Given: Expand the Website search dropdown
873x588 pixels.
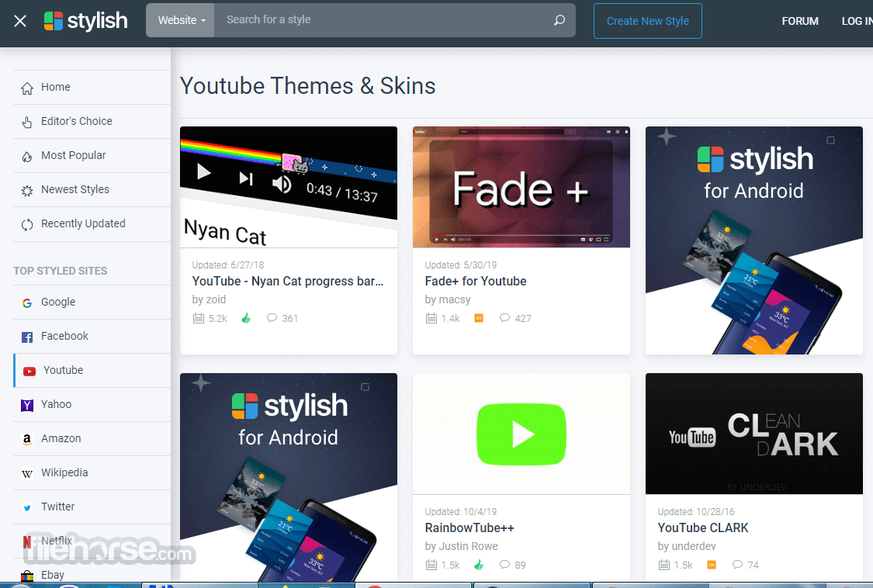Looking at the screenshot, I should 180,20.
